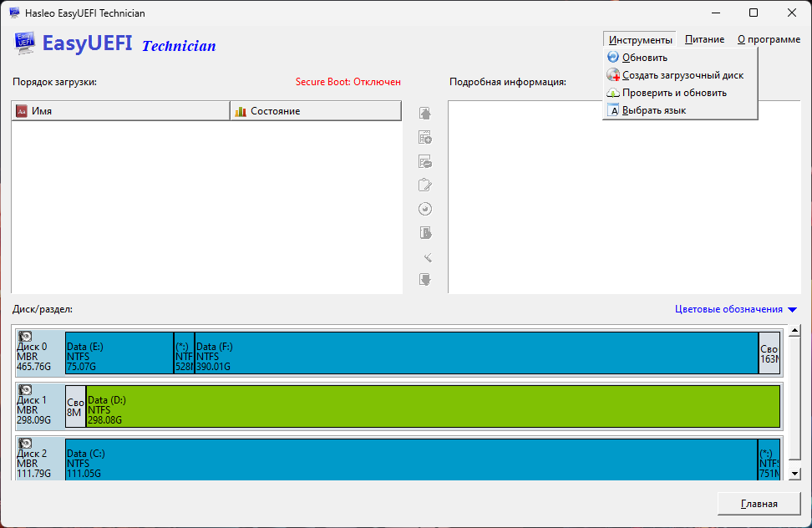Click the EasyUEFI logo icon in header

(24, 43)
